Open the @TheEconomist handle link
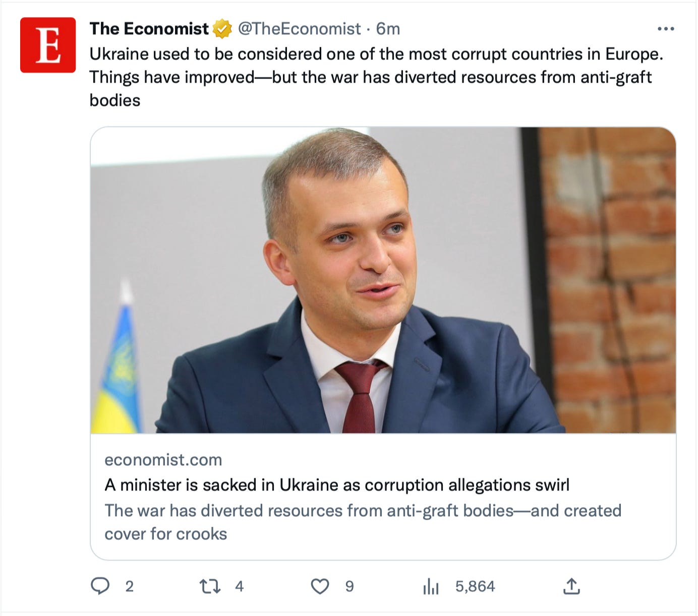The height and width of the screenshot is (616, 698). coord(299,29)
